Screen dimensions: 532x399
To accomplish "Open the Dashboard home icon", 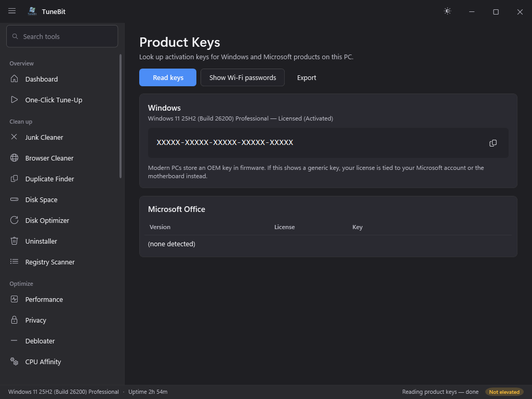I will (14, 79).
